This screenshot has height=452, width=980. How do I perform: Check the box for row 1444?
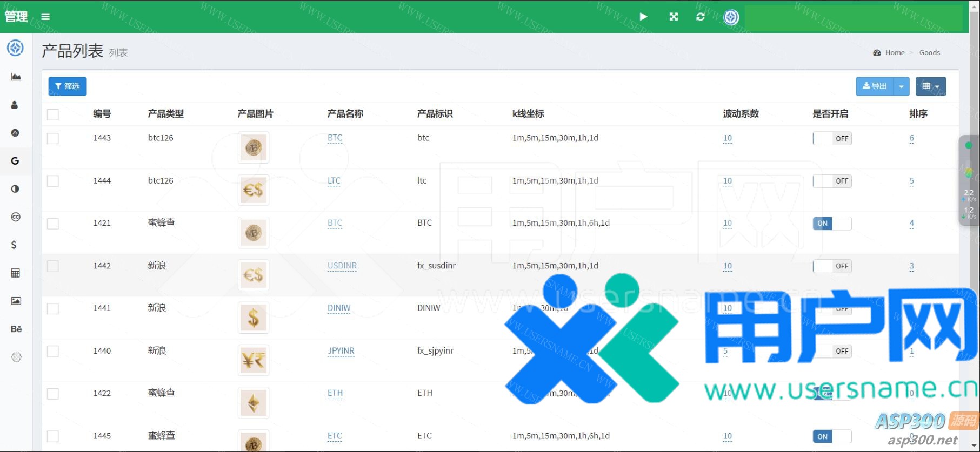click(53, 181)
